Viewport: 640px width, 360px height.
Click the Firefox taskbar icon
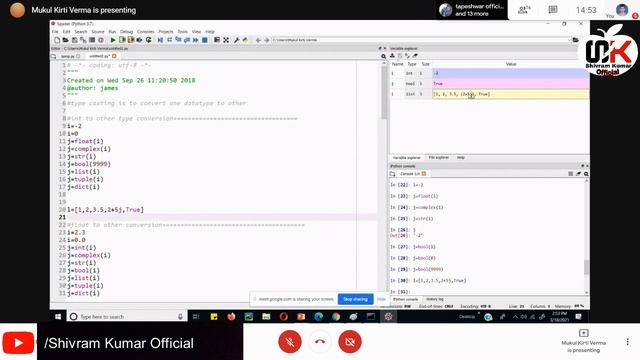click(x=231, y=316)
